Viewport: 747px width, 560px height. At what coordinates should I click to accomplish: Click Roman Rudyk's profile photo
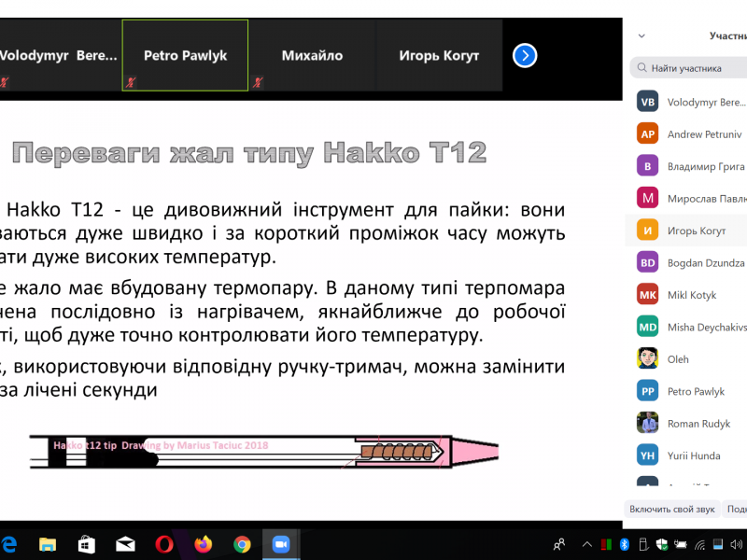648,423
